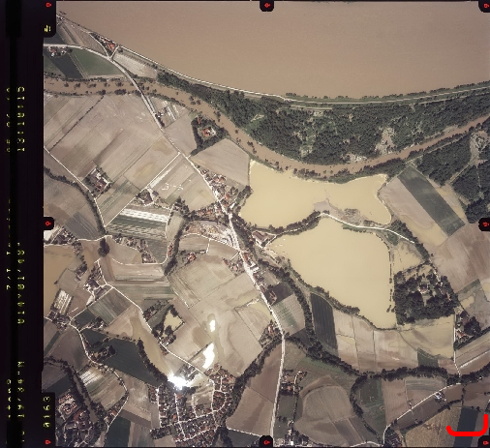Click the bottom-center red fiducial mark
This screenshot has height=448, width=490.
coord(266,442)
